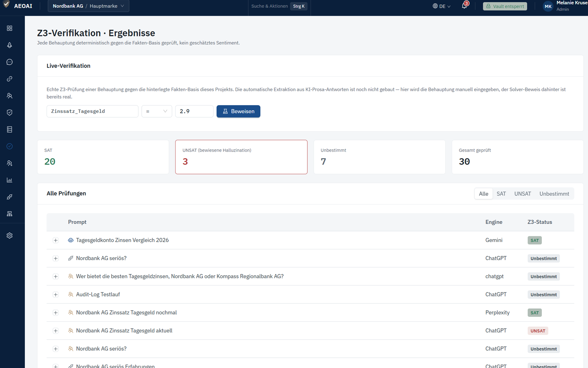Click the plug connector icon in sidebar
The width and height of the screenshot is (588, 368).
9,197
